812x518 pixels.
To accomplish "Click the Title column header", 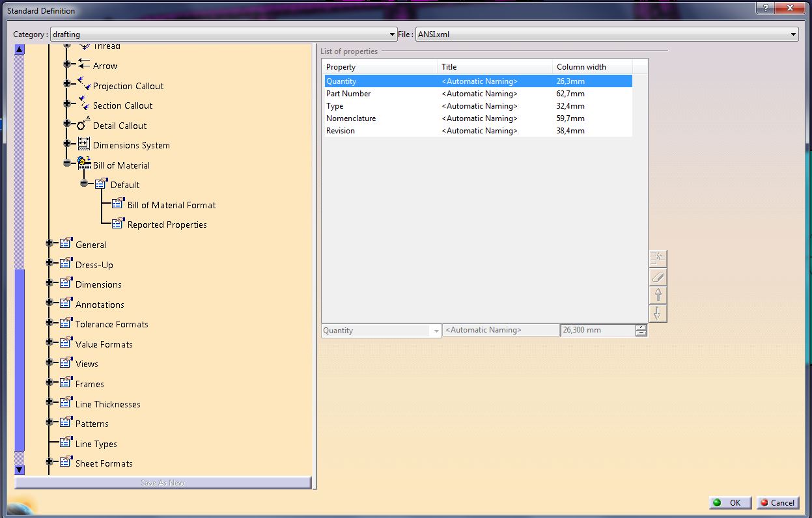I will tap(495, 67).
